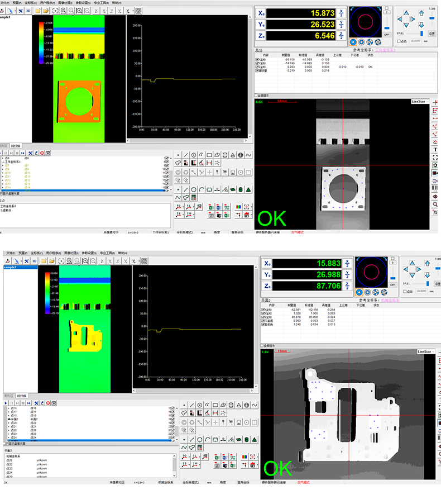Click 机械坐标系 reference link, bottom window

[x=390, y=300]
